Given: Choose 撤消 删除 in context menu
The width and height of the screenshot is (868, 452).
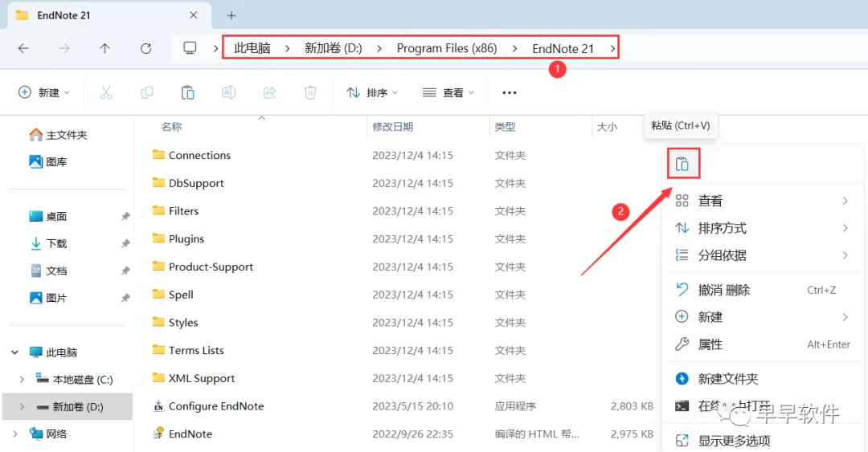Looking at the screenshot, I should [x=762, y=290].
